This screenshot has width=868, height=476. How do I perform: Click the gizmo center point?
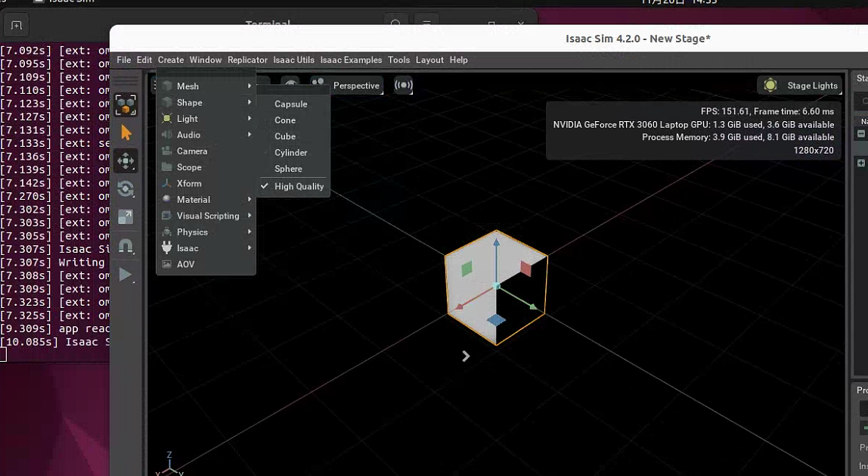point(497,286)
